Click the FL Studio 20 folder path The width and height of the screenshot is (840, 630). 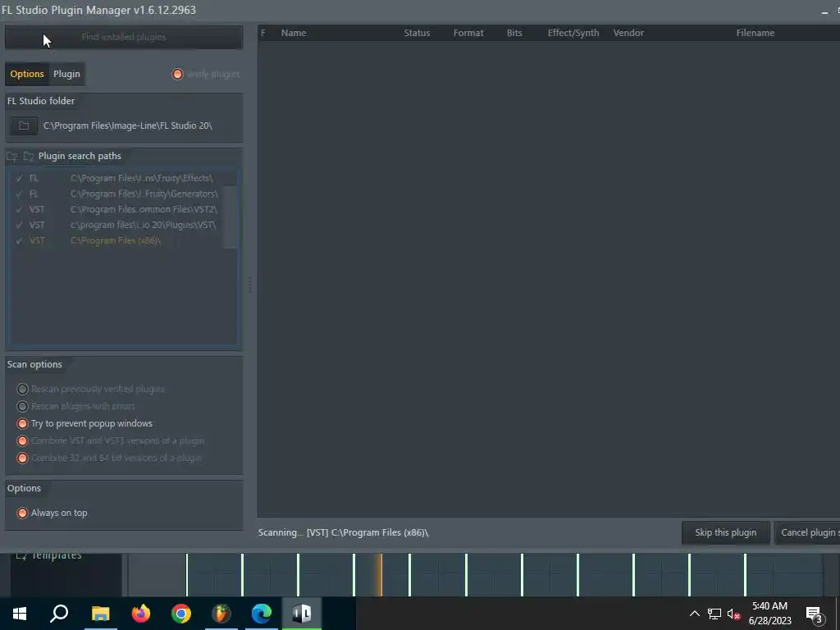click(127, 126)
